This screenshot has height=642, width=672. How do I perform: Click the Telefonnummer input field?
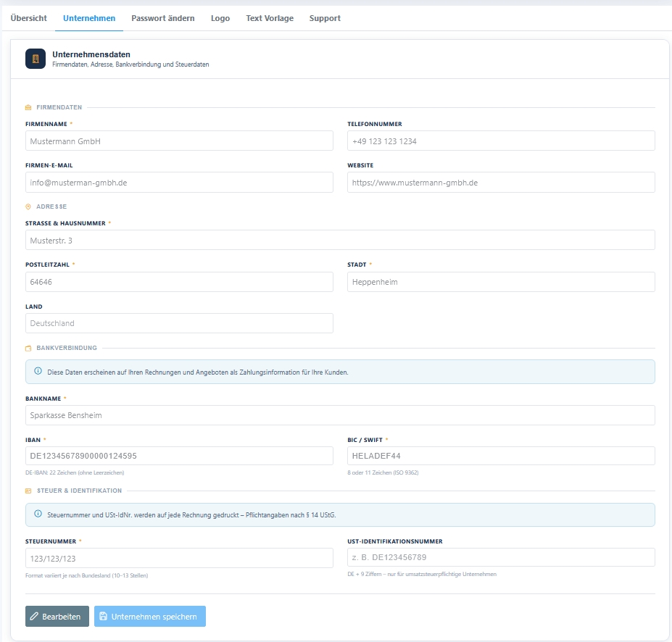(501, 141)
